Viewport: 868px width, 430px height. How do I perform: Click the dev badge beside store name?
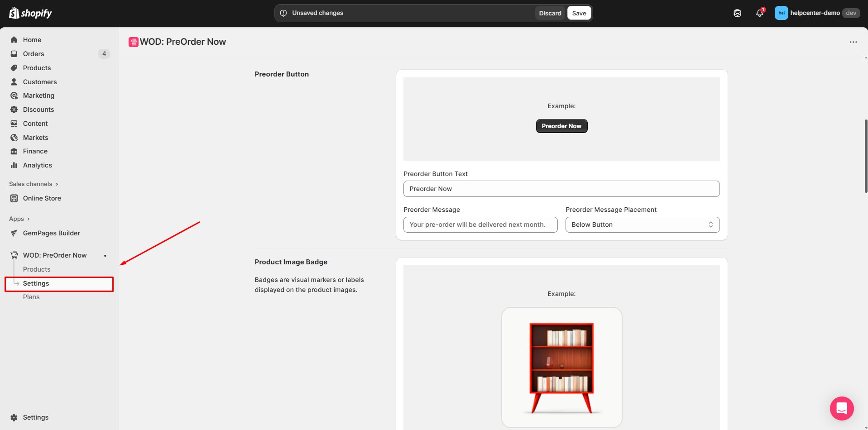tap(851, 13)
